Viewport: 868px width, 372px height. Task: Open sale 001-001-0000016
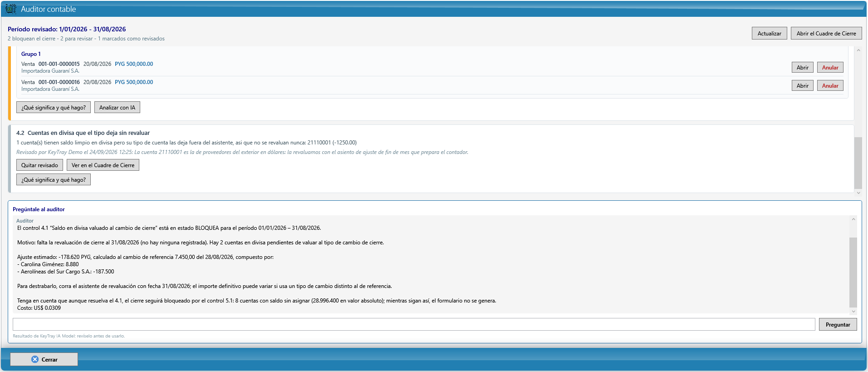[802, 85]
